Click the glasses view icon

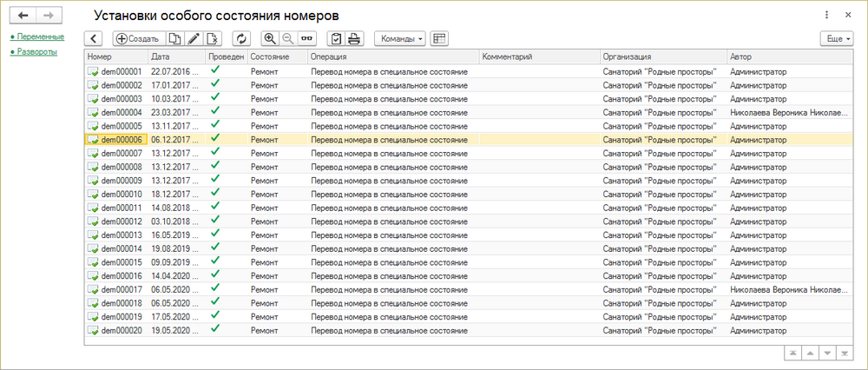(x=307, y=39)
